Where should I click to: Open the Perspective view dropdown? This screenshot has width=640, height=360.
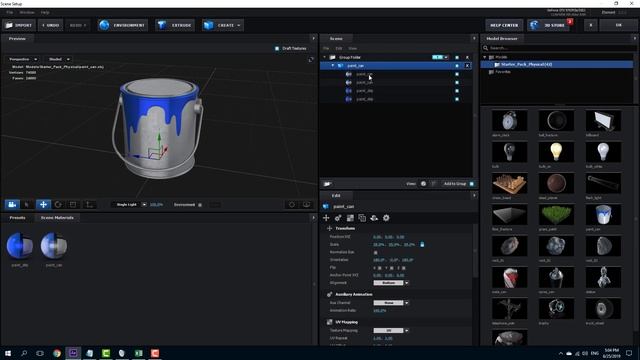(x=23, y=59)
